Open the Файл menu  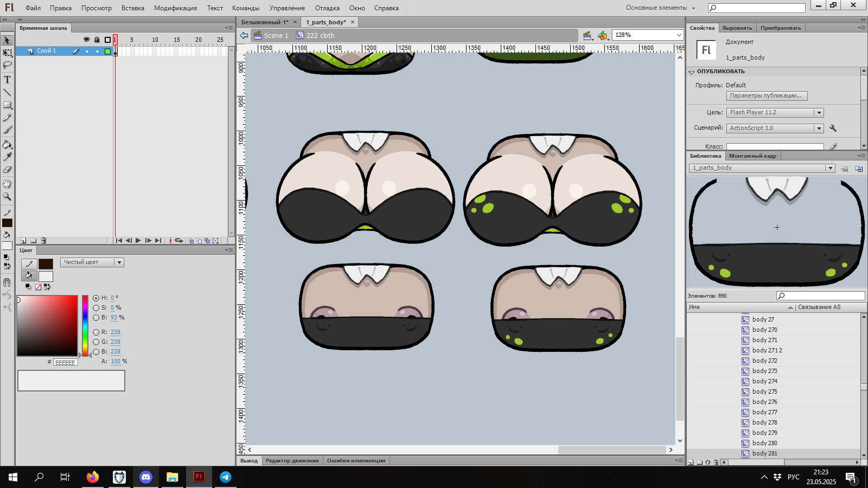33,8
